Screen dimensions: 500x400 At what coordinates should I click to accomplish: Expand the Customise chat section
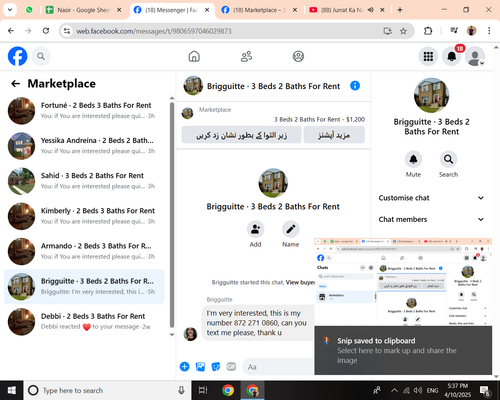click(x=431, y=198)
